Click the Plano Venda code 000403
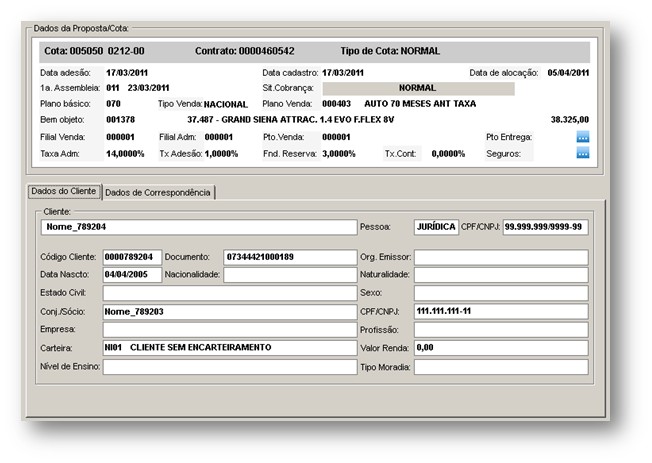 click(x=336, y=104)
